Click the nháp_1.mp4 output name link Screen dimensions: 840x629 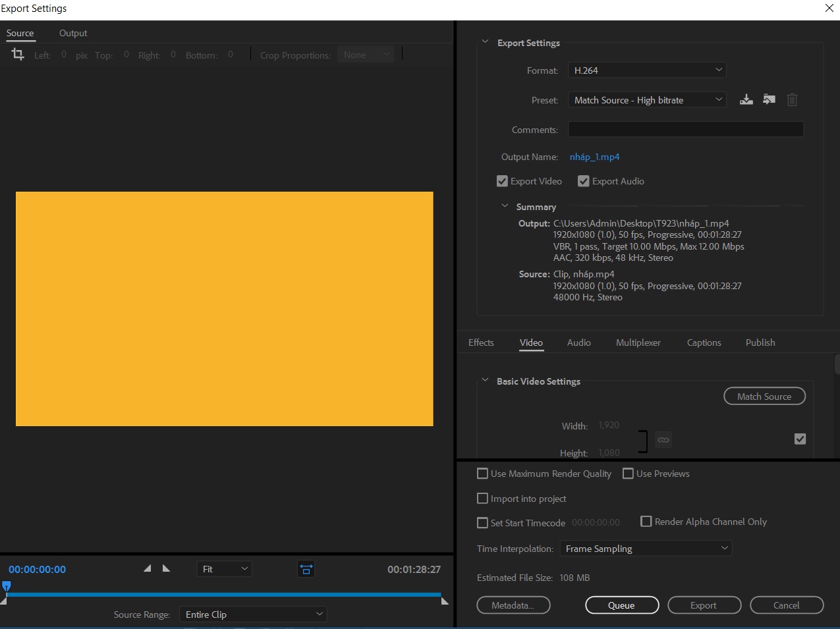click(594, 157)
